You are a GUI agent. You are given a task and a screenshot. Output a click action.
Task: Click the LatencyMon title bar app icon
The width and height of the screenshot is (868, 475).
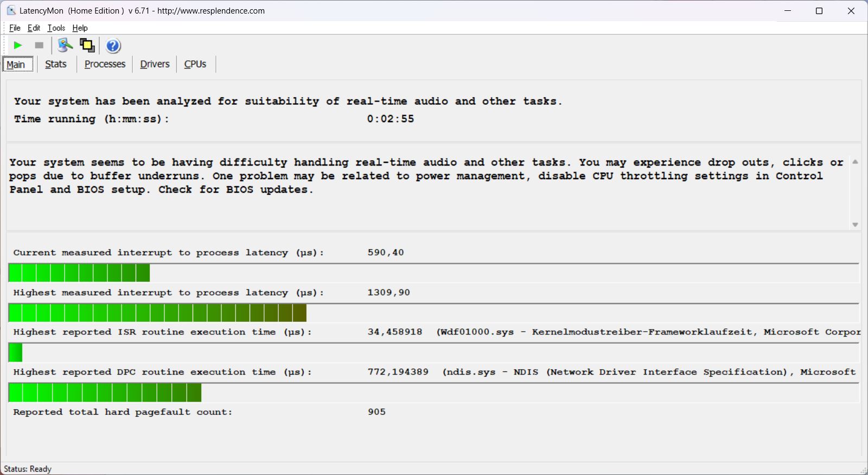click(11, 10)
